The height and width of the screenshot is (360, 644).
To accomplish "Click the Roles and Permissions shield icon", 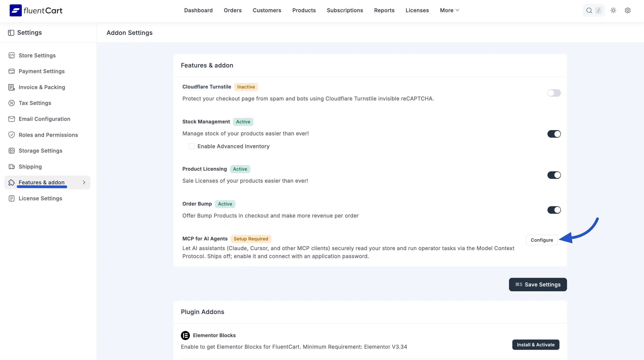I will tap(12, 135).
